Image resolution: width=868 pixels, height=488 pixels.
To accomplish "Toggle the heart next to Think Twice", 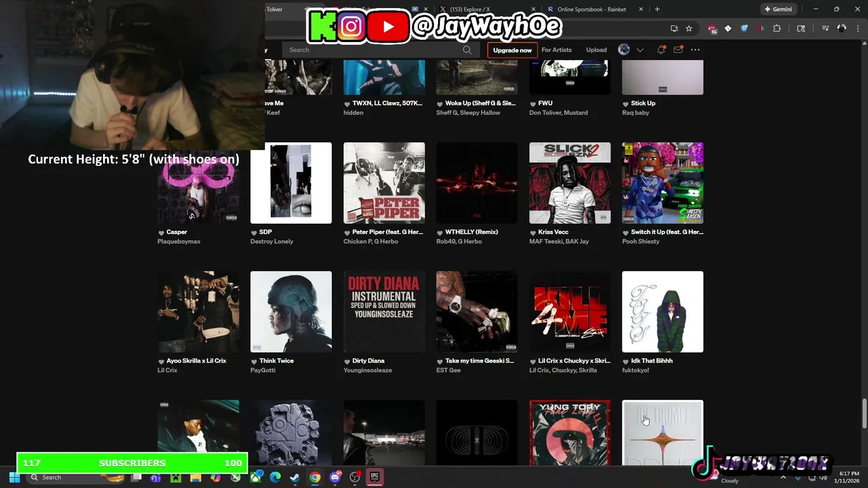I will [x=254, y=361].
